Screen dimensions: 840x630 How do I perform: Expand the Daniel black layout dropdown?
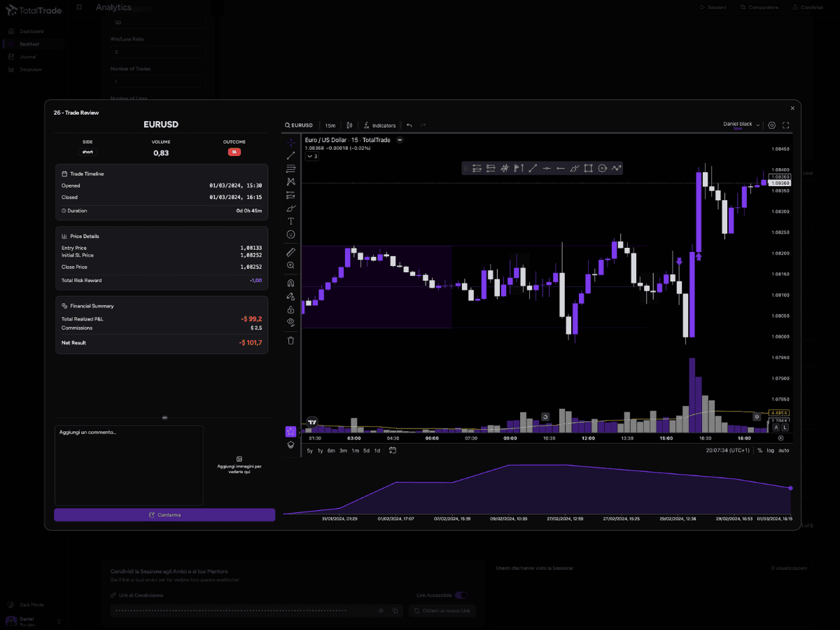click(x=757, y=125)
